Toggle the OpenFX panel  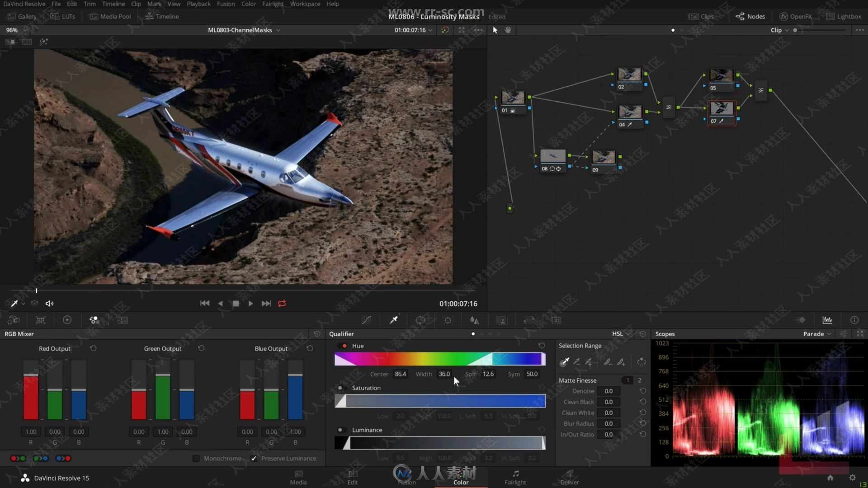(x=796, y=16)
